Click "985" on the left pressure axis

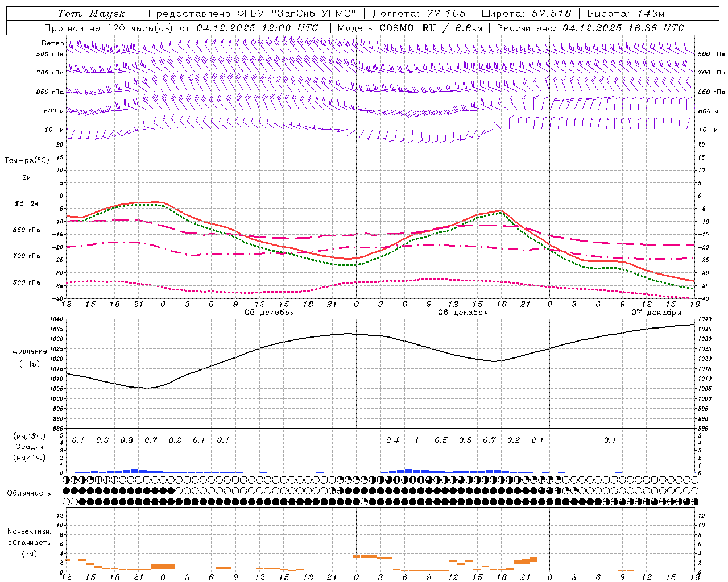tap(59, 429)
